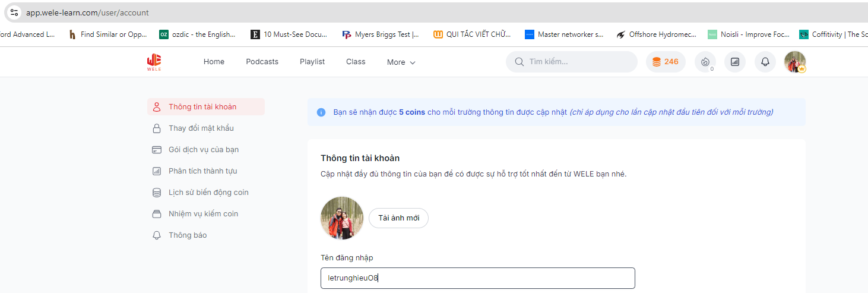Click the streak flame icon in header
The width and height of the screenshot is (868, 293).
(705, 62)
